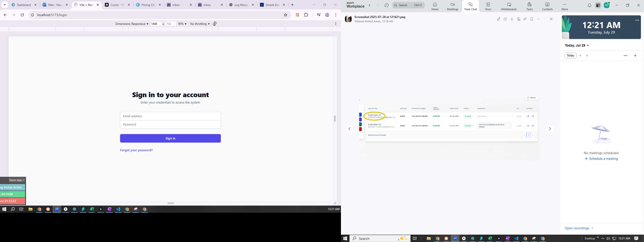Screen dimensions: 644x242
Task: Expand Dimensions: Responsive dropdown
Action: 132,24
